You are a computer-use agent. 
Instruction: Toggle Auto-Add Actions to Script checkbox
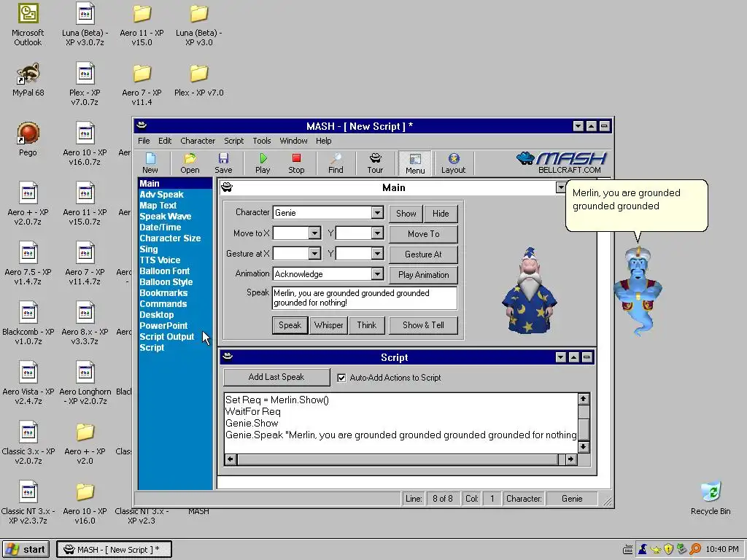point(341,378)
